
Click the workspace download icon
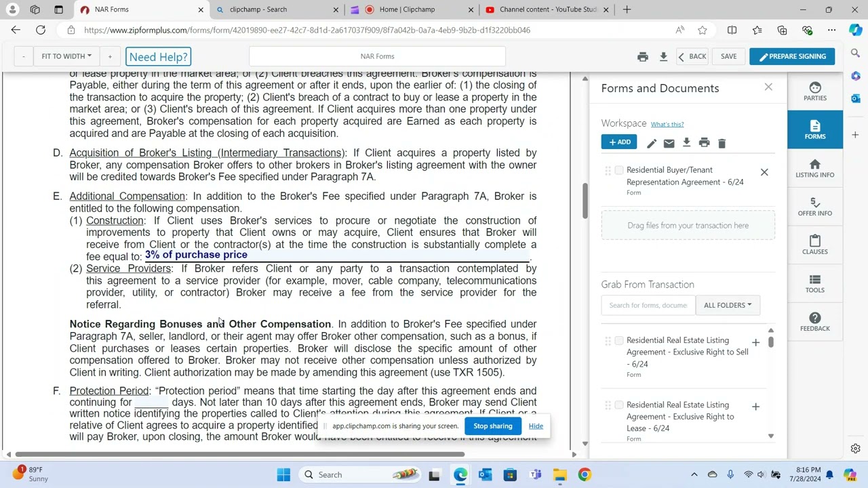tap(686, 142)
